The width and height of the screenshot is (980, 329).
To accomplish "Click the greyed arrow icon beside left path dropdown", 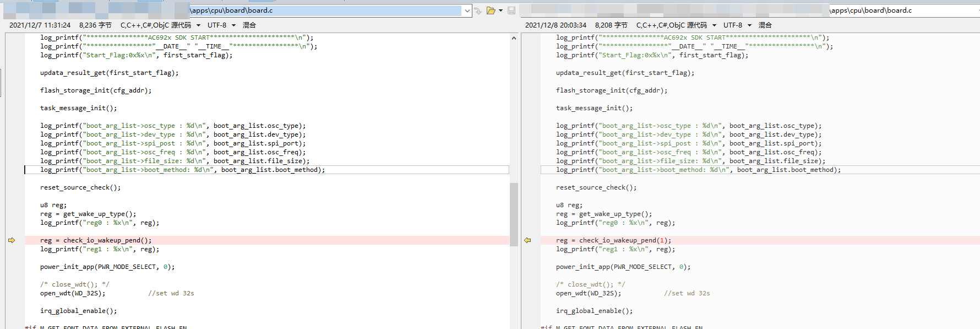I will point(478,10).
